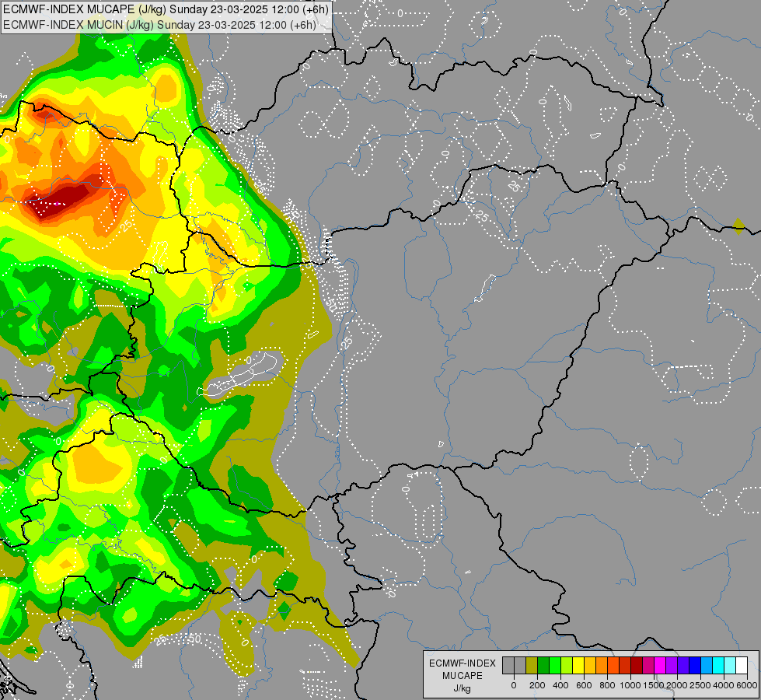The image size is (761, 700).
Task: Click the legend scale value '2500'
Action: pos(700,685)
